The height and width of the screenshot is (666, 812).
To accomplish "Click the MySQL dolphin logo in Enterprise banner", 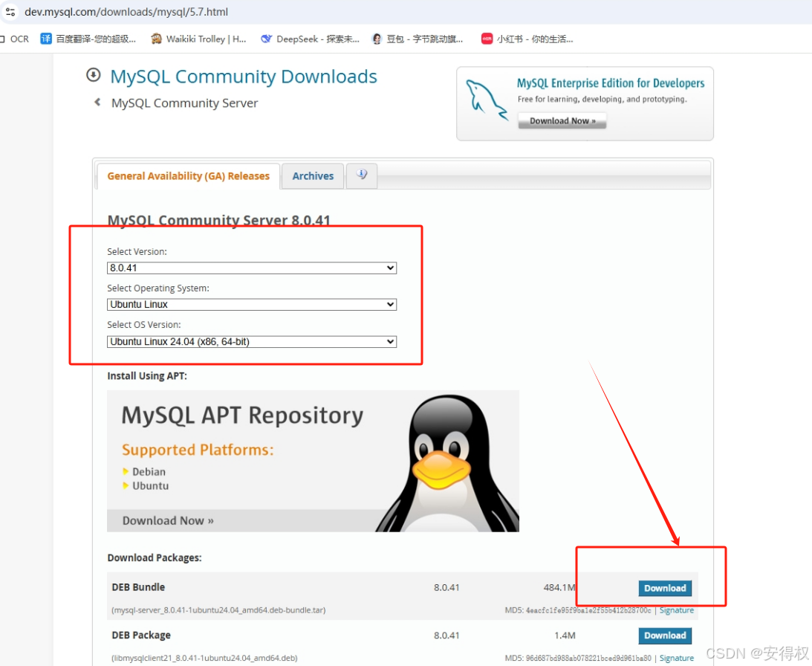I will tap(487, 100).
